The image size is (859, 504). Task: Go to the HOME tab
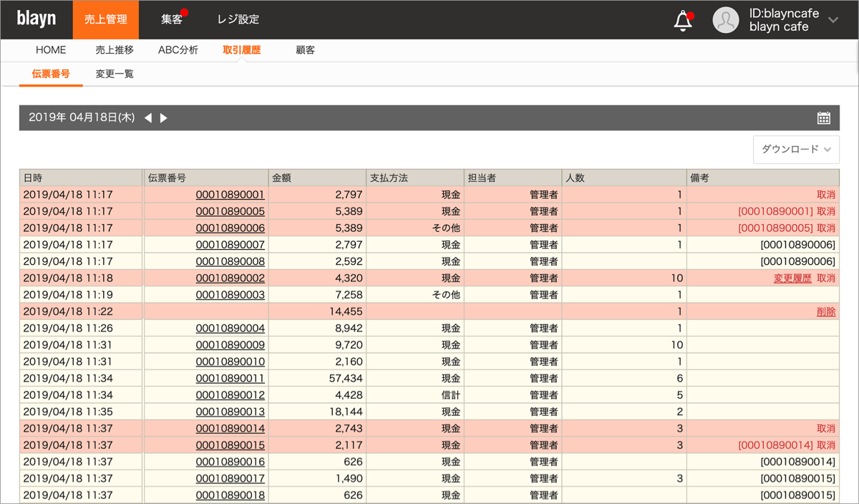click(x=51, y=50)
